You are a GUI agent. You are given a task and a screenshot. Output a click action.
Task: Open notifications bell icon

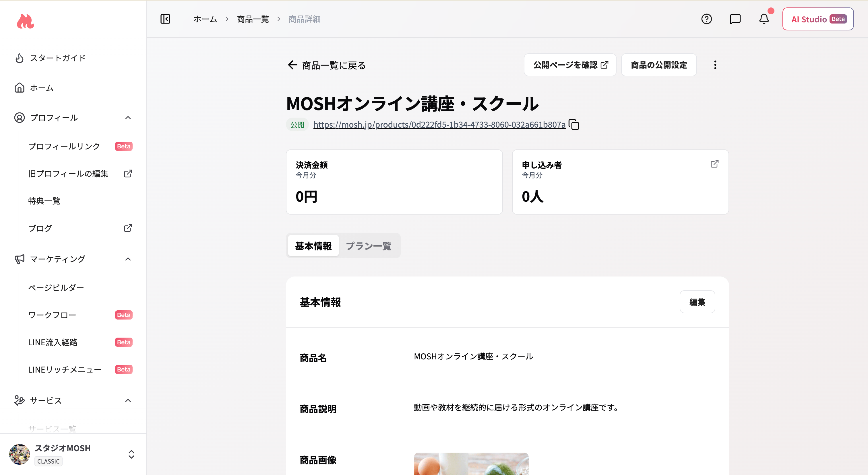pos(764,19)
